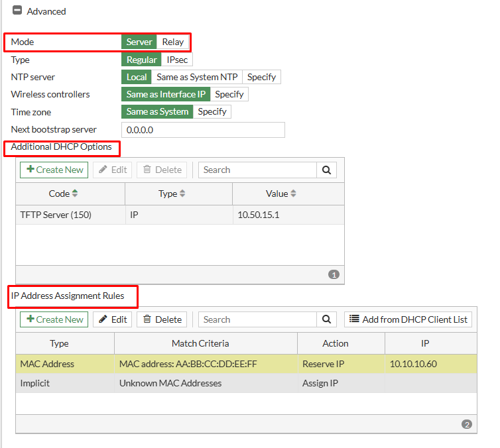The height and width of the screenshot is (448, 500).
Task: Click the DHCP options count badge 1
Action: coord(334,274)
